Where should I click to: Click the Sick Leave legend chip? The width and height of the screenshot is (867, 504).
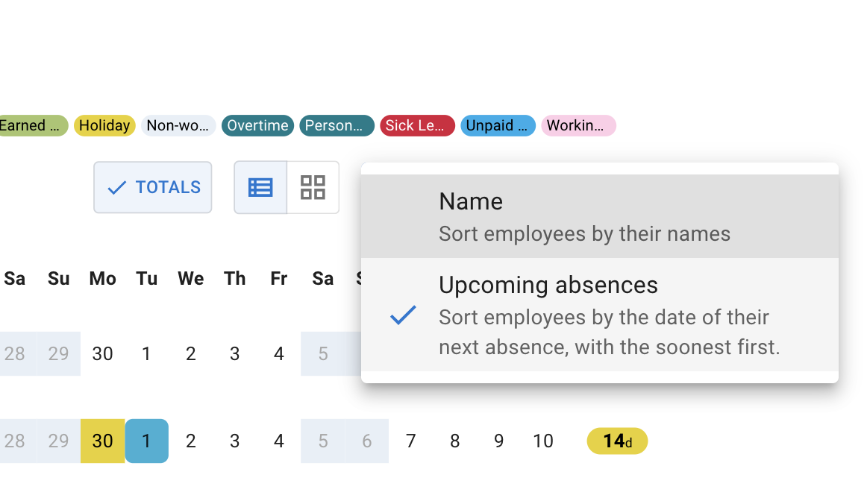pos(416,125)
